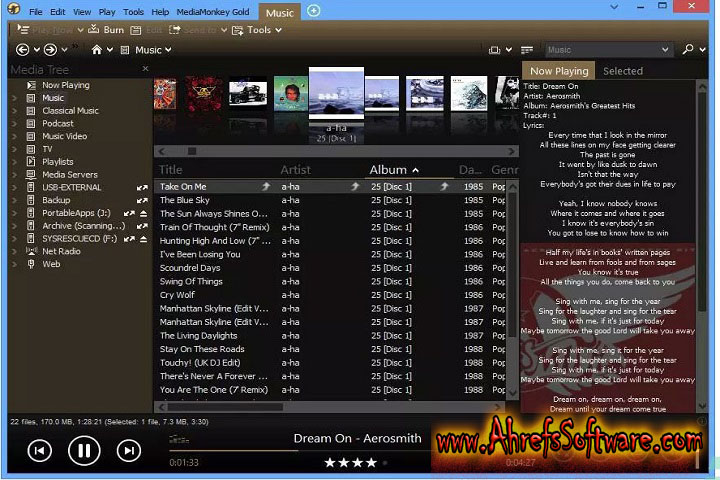
Task: Expand the Playlists tree node
Action: pyautogui.click(x=14, y=162)
